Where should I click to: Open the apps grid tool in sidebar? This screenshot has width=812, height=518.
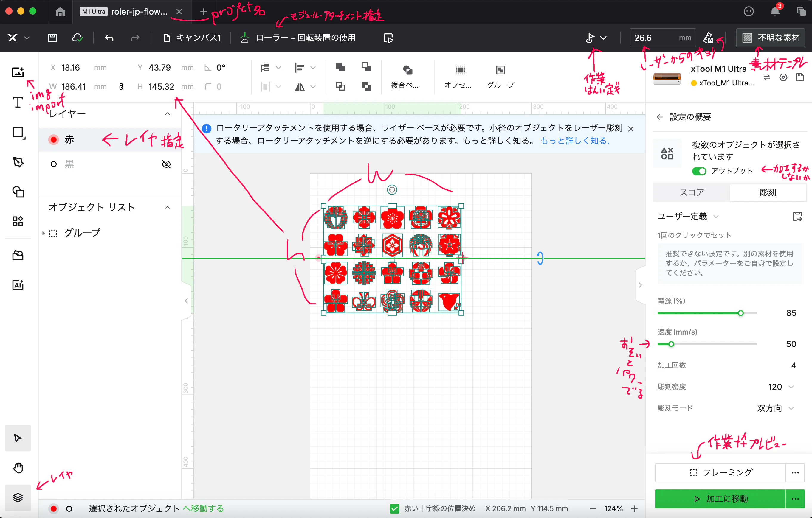[x=18, y=221]
